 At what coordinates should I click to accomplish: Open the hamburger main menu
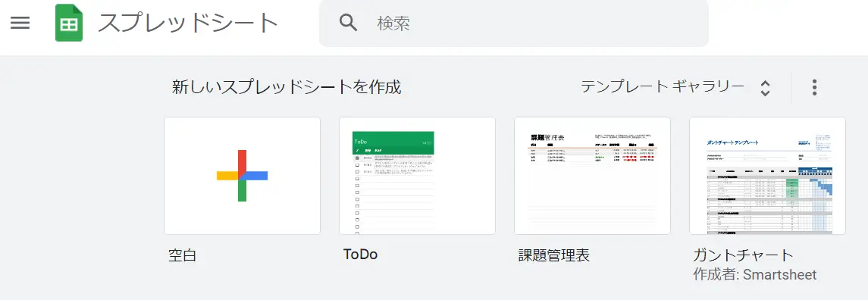pyautogui.click(x=20, y=23)
